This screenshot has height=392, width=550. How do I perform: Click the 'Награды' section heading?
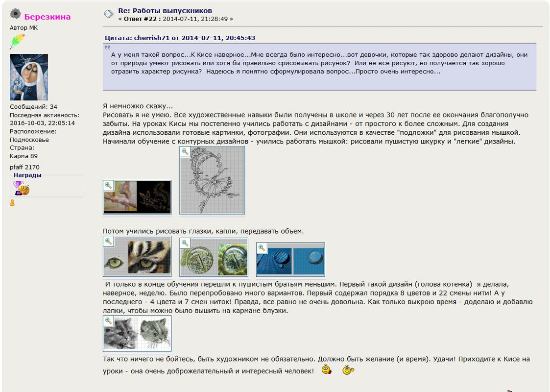coord(27,175)
